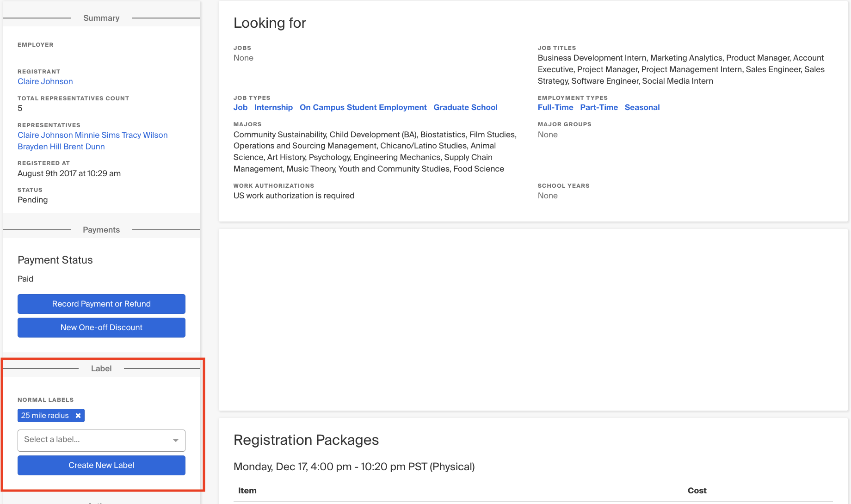Click the 25 mile radius label tag

click(45, 416)
